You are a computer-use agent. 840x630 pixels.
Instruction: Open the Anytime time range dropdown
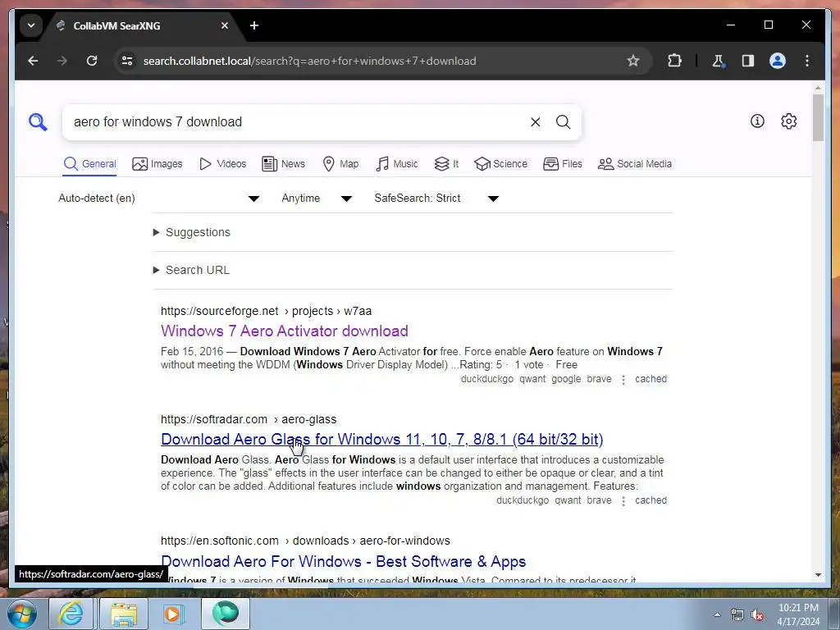[x=317, y=199]
